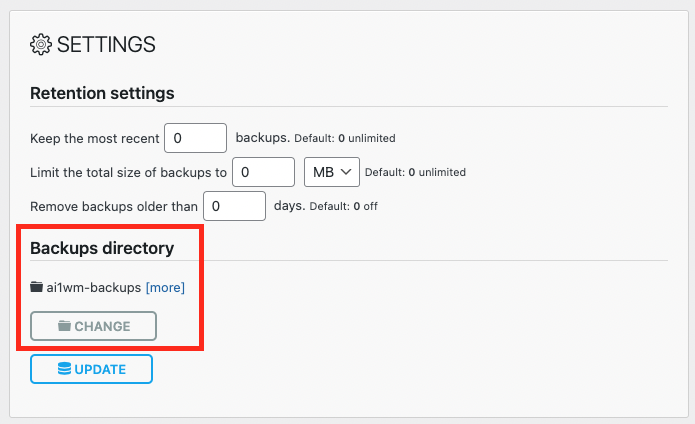Click the 'days.' label text

290,206
